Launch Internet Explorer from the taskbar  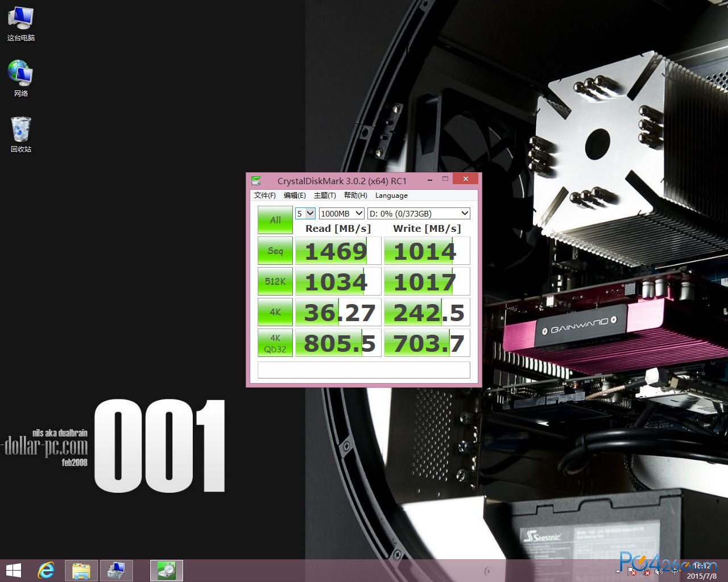coord(46,571)
